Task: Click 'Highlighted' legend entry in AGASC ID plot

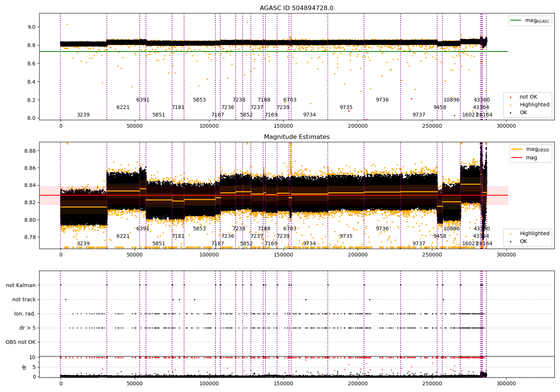Action: click(530, 105)
